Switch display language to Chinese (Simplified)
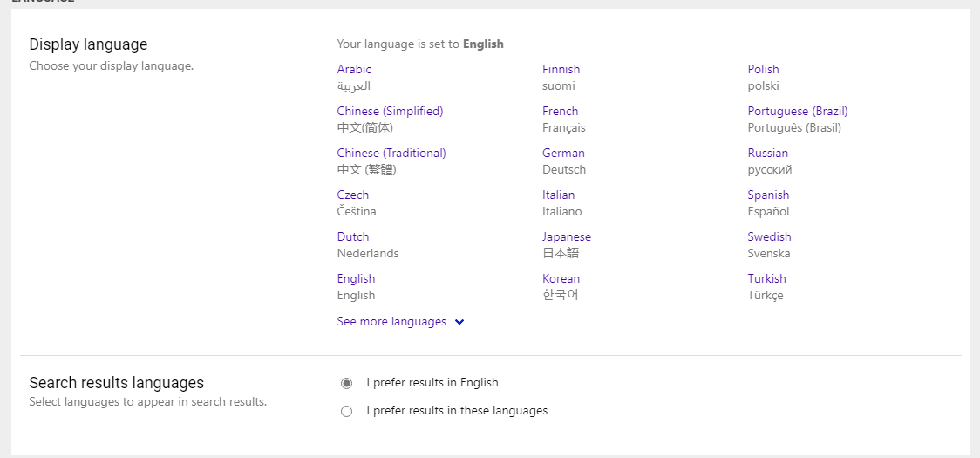The height and width of the screenshot is (458, 980). [390, 112]
